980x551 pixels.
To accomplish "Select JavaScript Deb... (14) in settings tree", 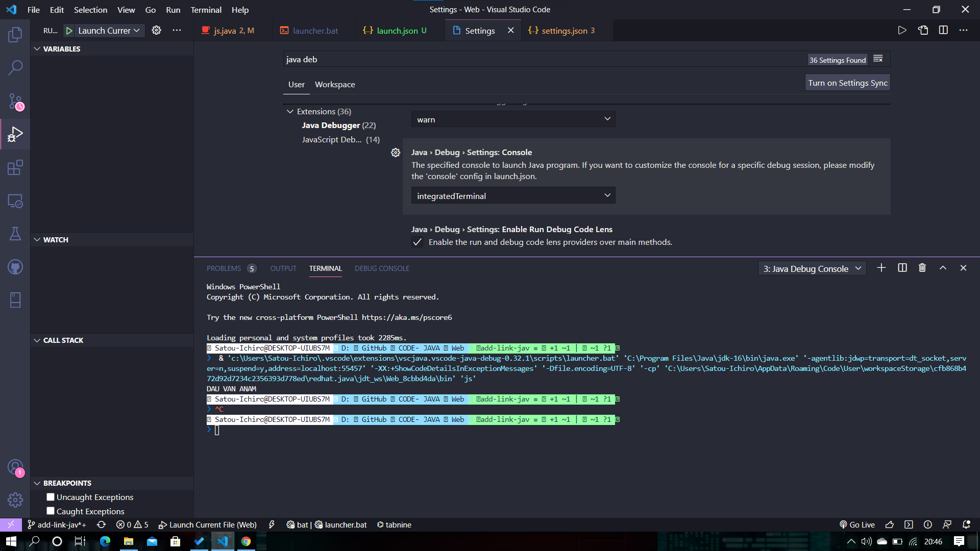I will (x=340, y=140).
